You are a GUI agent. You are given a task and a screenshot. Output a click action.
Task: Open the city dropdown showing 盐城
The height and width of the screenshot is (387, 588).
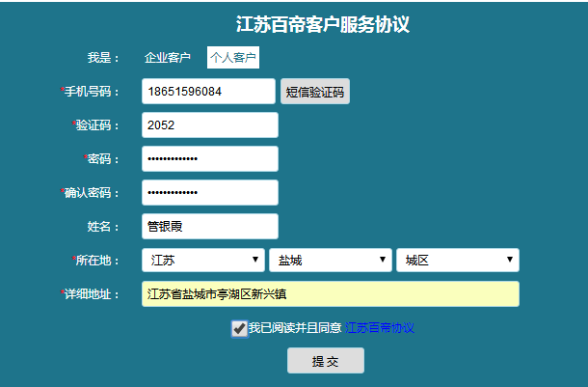[x=331, y=260]
